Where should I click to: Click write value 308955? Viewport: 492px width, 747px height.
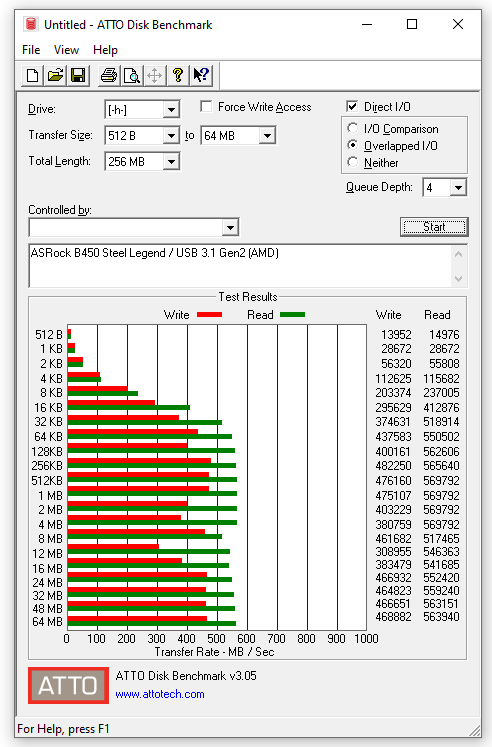click(393, 552)
